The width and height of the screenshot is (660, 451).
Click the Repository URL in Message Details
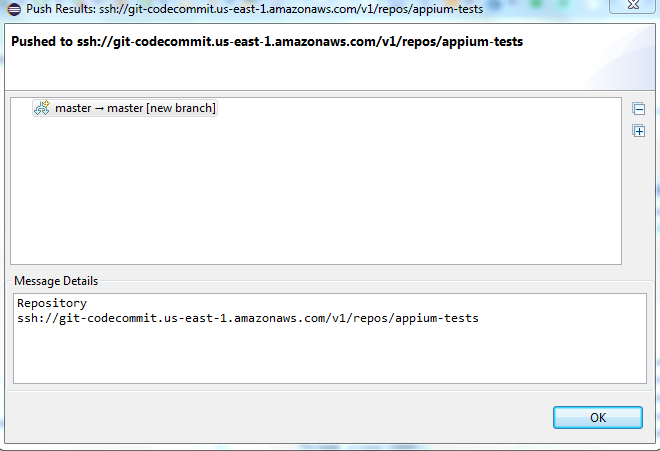coord(248,318)
